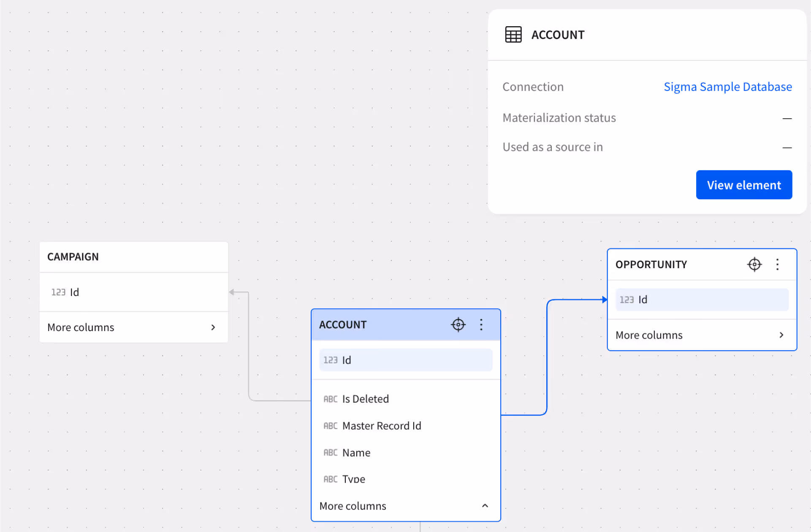Click the OPPORTUNITY card focus target icon

(754, 264)
